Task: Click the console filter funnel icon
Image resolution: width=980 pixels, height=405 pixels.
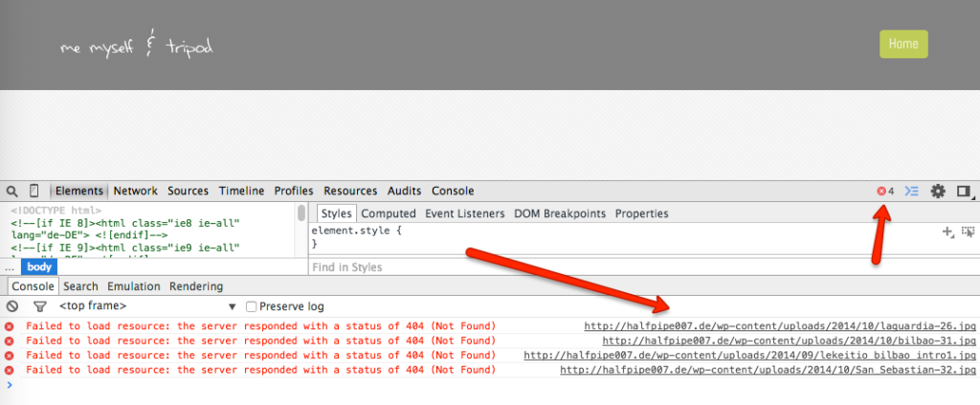Action: pos(40,306)
